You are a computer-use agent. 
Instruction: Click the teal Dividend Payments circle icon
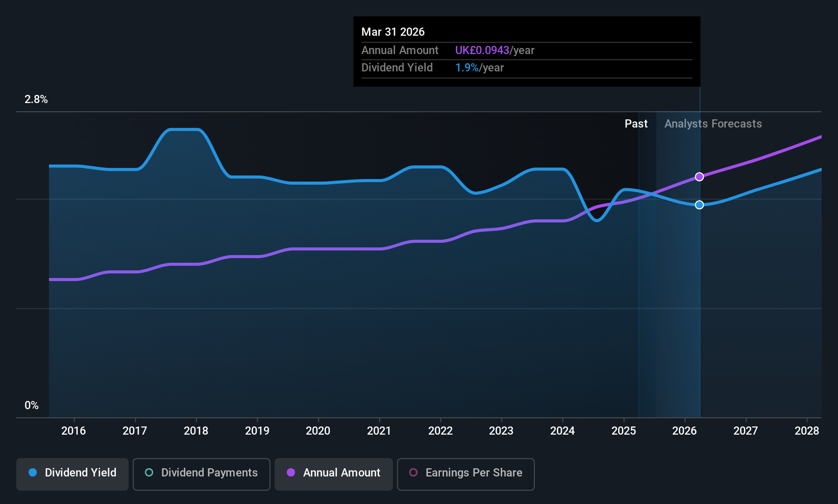click(149, 472)
